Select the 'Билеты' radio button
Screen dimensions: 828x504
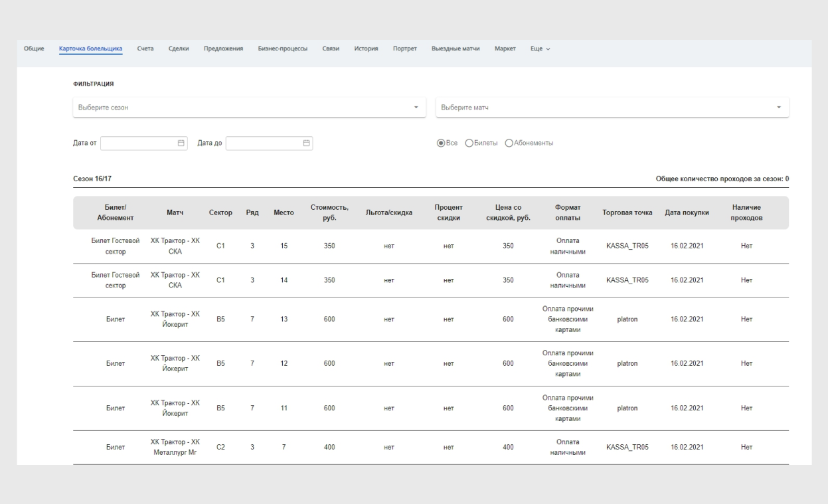tap(469, 143)
